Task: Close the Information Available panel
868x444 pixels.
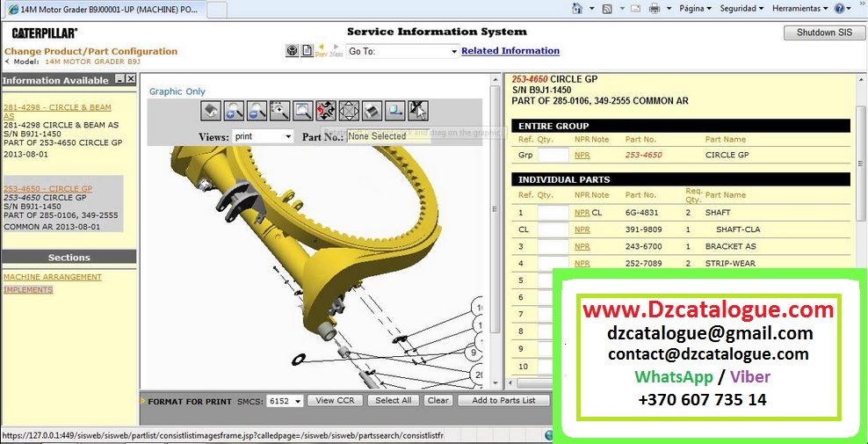Action: coord(131,79)
